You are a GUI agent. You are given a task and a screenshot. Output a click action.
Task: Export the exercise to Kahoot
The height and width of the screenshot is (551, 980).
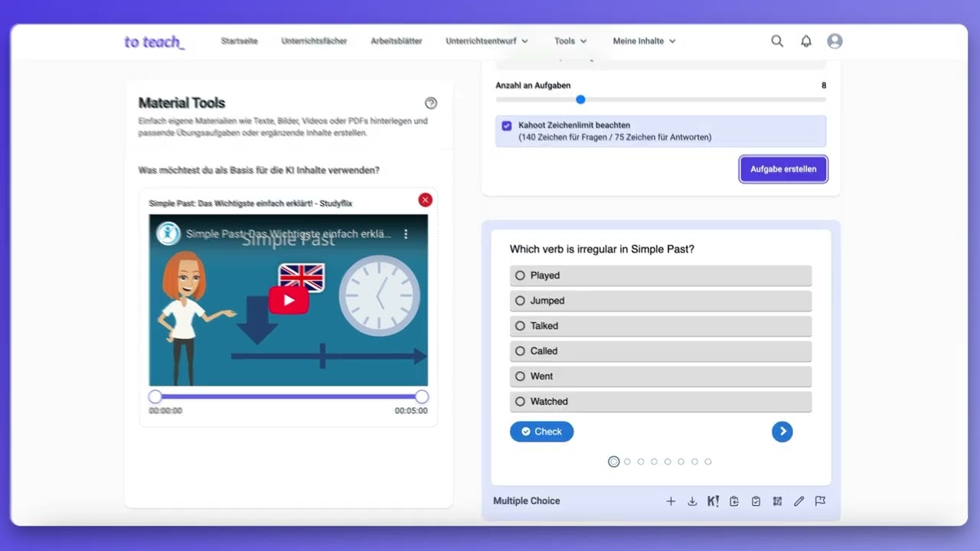click(713, 501)
